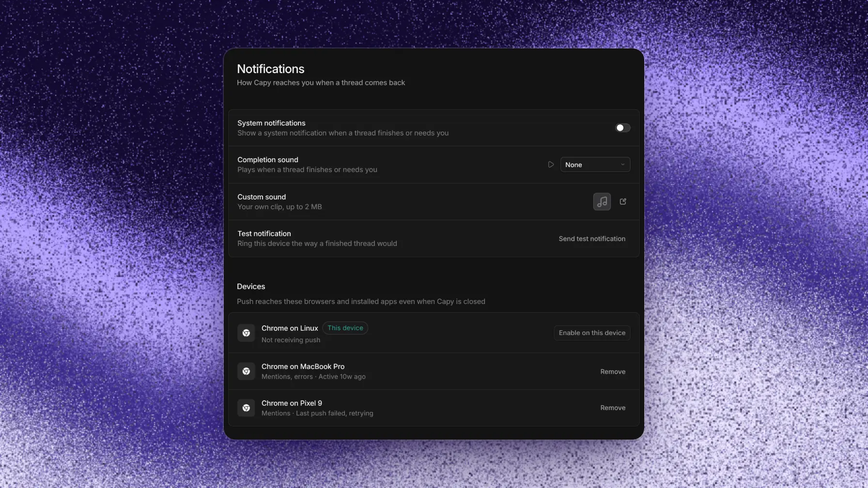The height and width of the screenshot is (488, 868).
Task: Click the "Devices" section heading
Action: [x=251, y=287]
